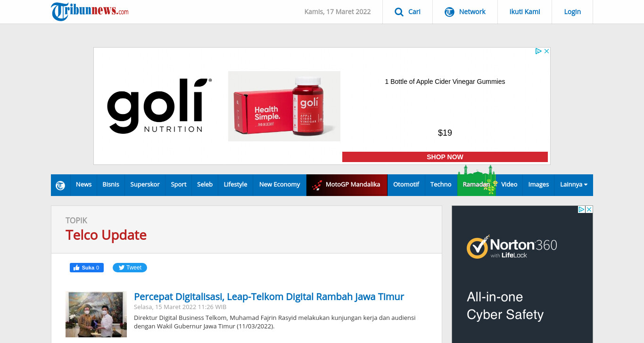Open the Seleb menu section
This screenshot has height=343, width=644.
pyautogui.click(x=205, y=185)
